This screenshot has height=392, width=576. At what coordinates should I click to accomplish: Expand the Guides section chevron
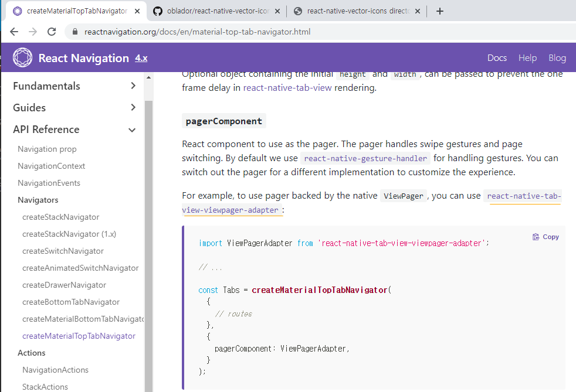pos(133,107)
